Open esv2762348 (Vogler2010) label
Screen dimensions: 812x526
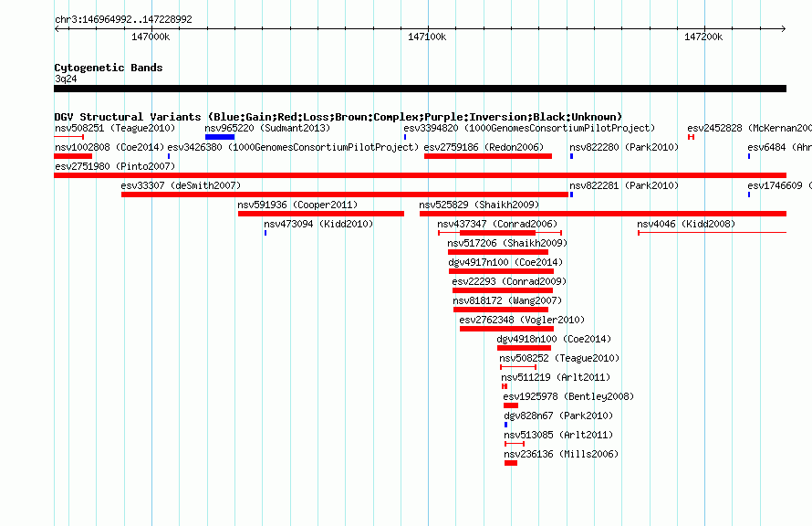pyautogui.click(x=522, y=320)
